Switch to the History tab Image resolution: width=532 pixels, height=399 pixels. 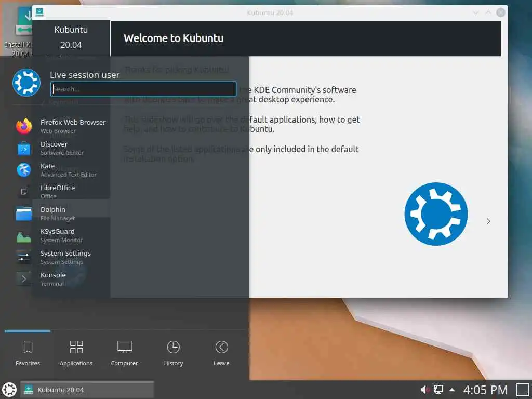tap(174, 353)
